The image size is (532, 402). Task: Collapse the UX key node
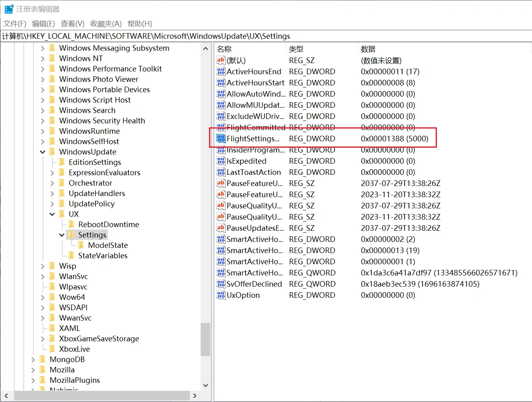click(x=52, y=214)
